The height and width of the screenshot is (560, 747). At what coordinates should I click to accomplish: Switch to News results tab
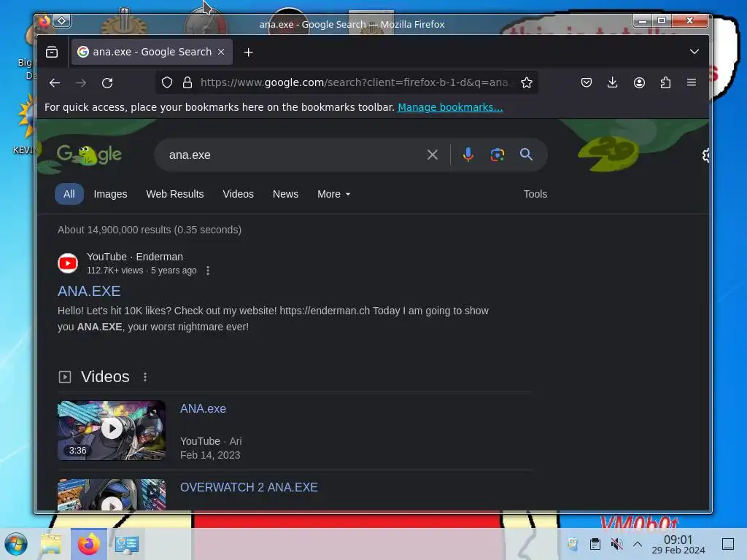pyautogui.click(x=285, y=194)
